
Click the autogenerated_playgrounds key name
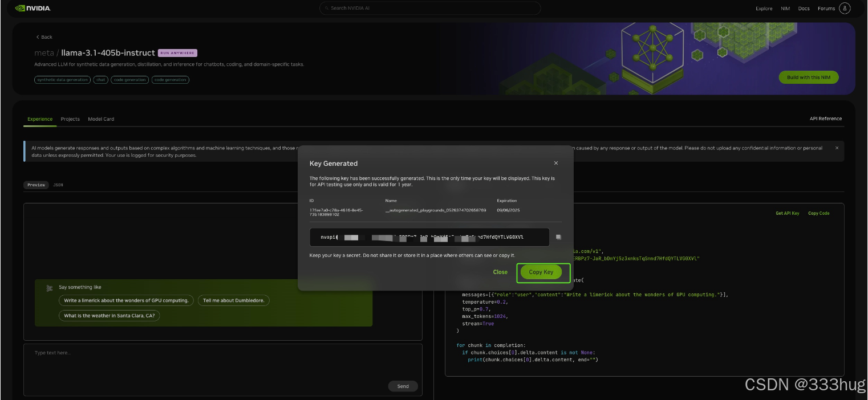pos(436,210)
